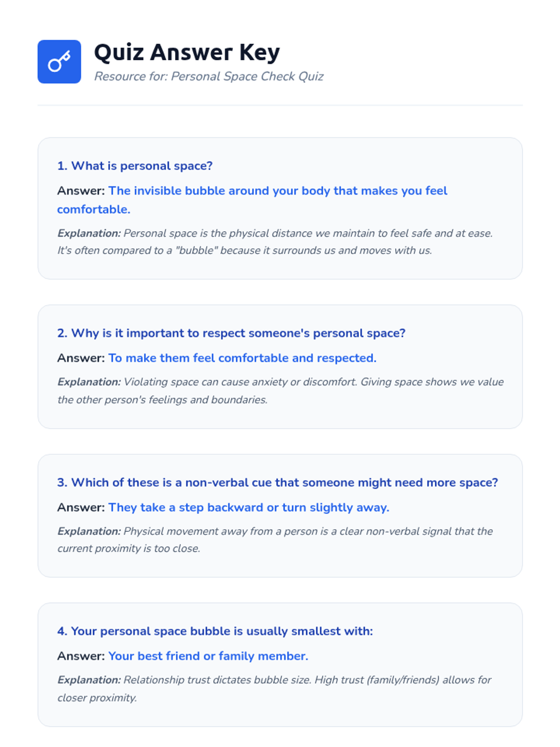
Task: Click the 'Answer:' label in question 4
Action: click(81, 656)
